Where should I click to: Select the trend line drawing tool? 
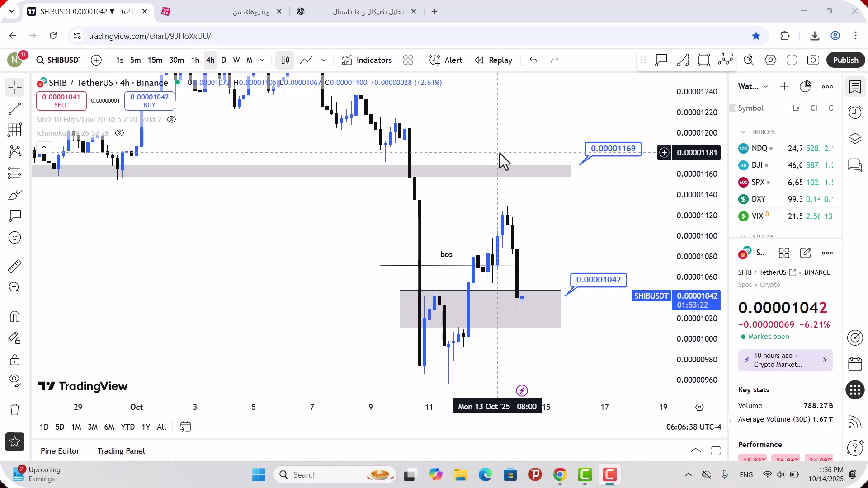(x=15, y=109)
